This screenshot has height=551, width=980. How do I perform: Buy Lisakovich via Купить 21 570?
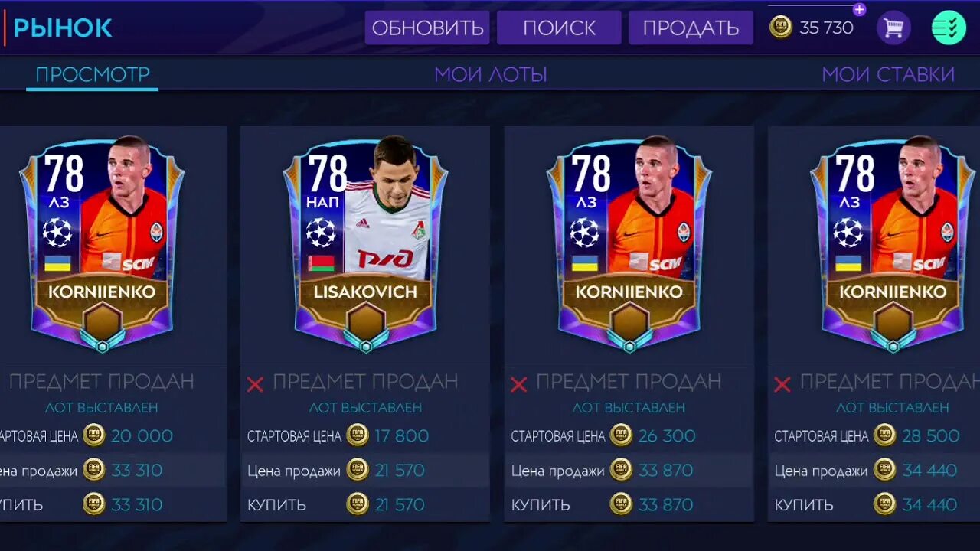tap(364, 504)
